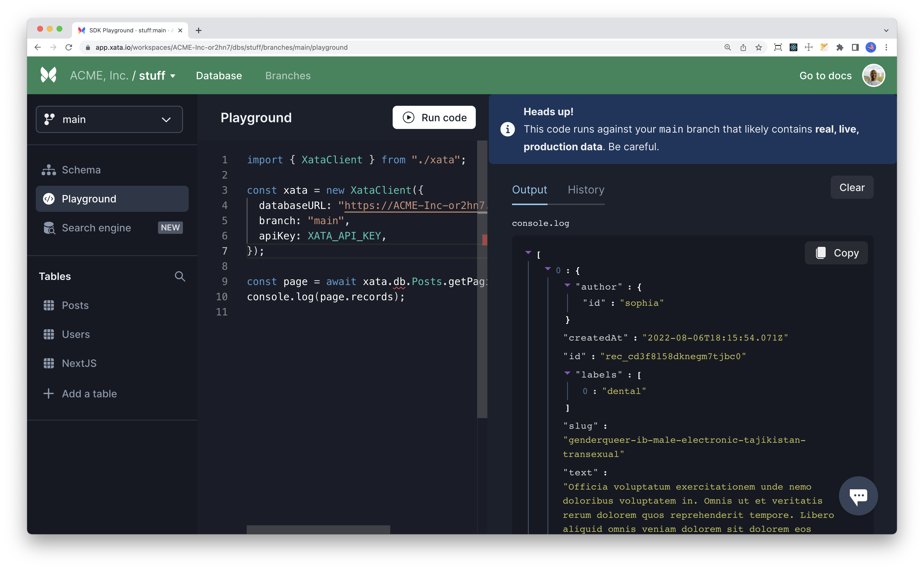Open the Branches navigation item

pos(288,76)
